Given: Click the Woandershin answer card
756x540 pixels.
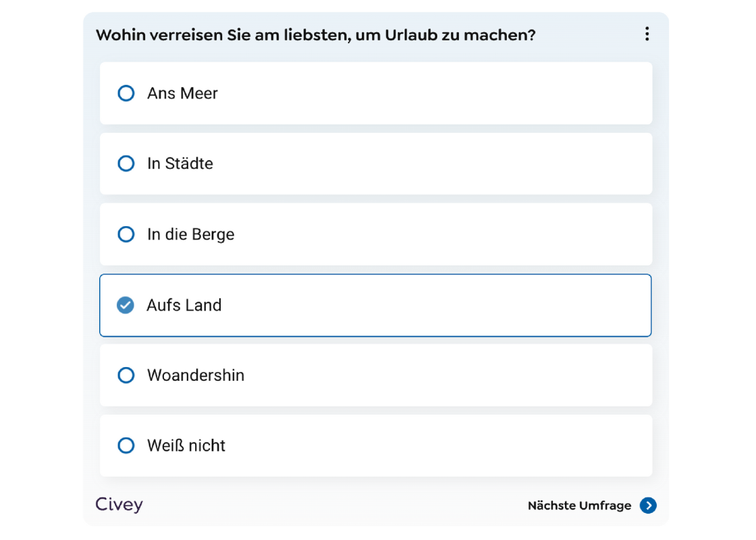Looking at the screenshot, I should click(376, 375).
